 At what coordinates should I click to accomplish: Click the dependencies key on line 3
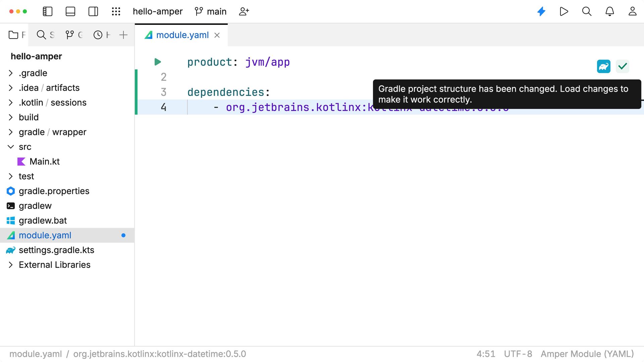(226, 92)
